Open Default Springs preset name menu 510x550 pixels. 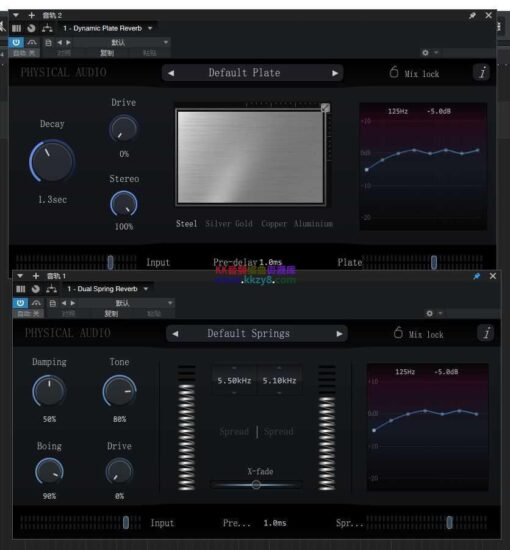248,334
